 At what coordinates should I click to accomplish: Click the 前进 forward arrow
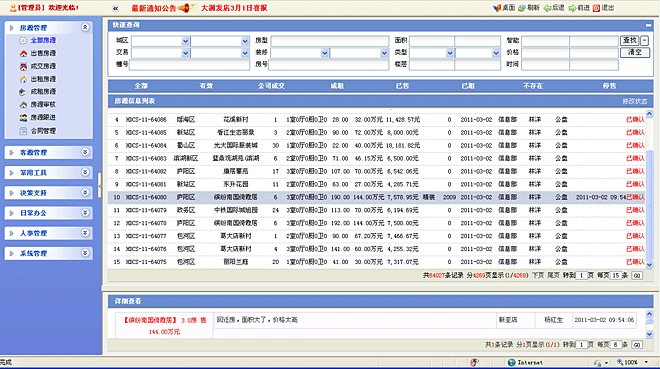tap(572, 8)
